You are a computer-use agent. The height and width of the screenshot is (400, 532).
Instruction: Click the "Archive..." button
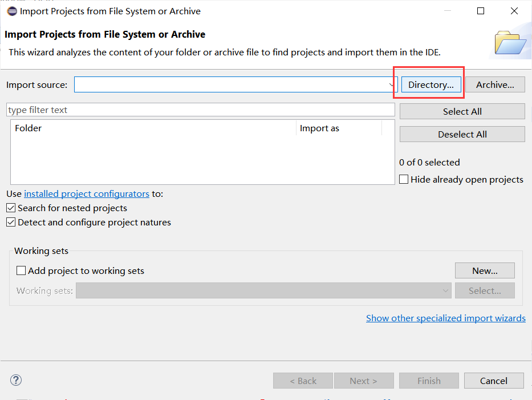tap(494, 84)
